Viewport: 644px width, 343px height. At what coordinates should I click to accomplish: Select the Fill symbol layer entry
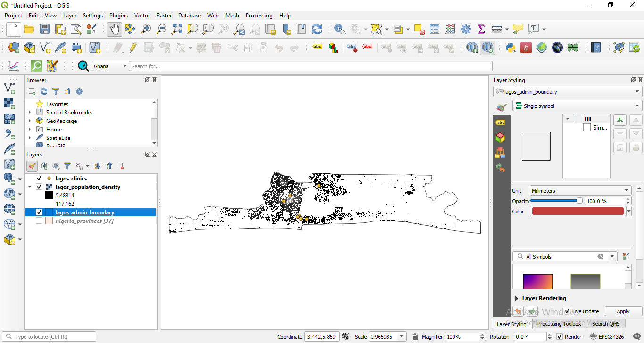[587, 119]
